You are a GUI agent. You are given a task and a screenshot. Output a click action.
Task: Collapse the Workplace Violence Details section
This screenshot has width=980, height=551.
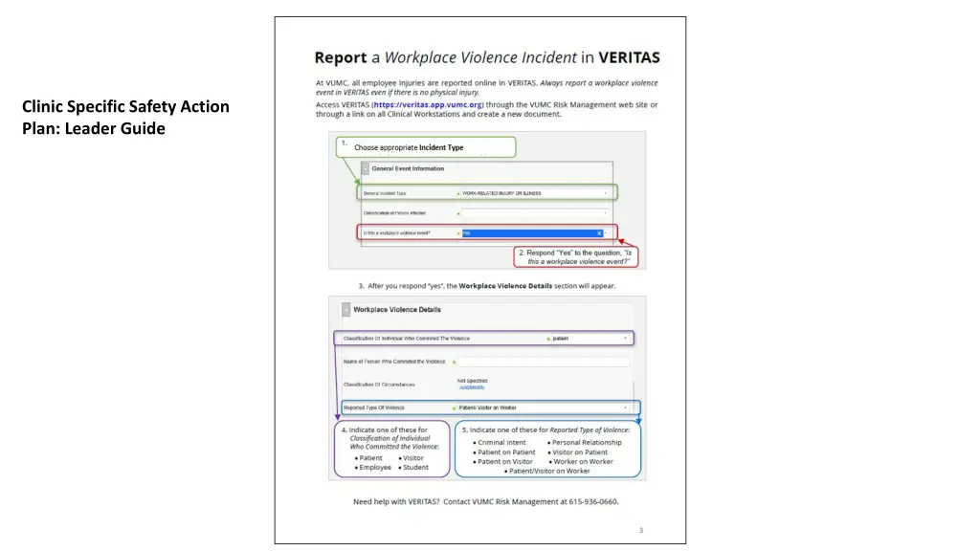point(346,310)
